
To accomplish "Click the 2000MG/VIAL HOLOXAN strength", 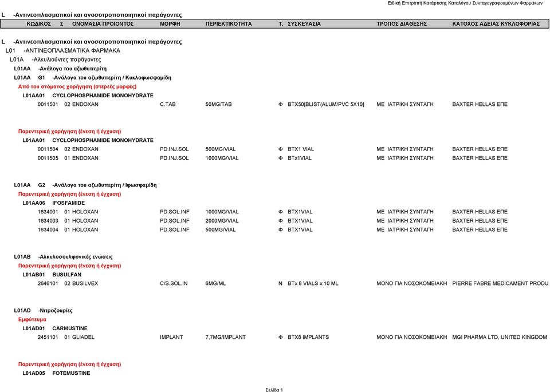I will (x=222, y=221).
